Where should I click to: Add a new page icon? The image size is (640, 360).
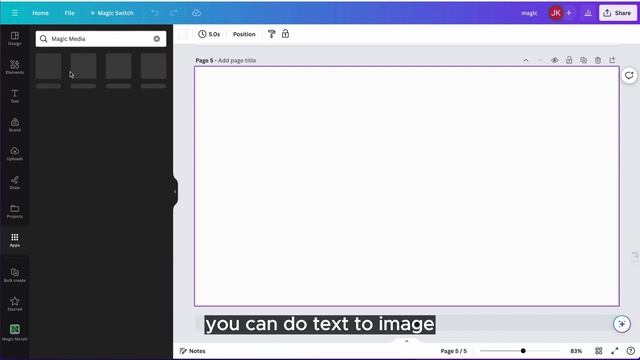point(612,60)
